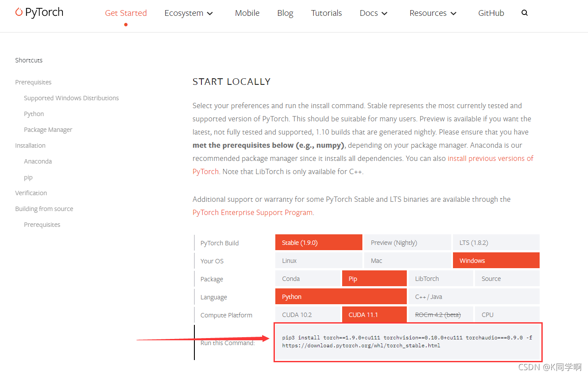Viewport: 588px width, 375px height.
Task: Open the Package Manager shortcut
Action: [x=48, y=130]
